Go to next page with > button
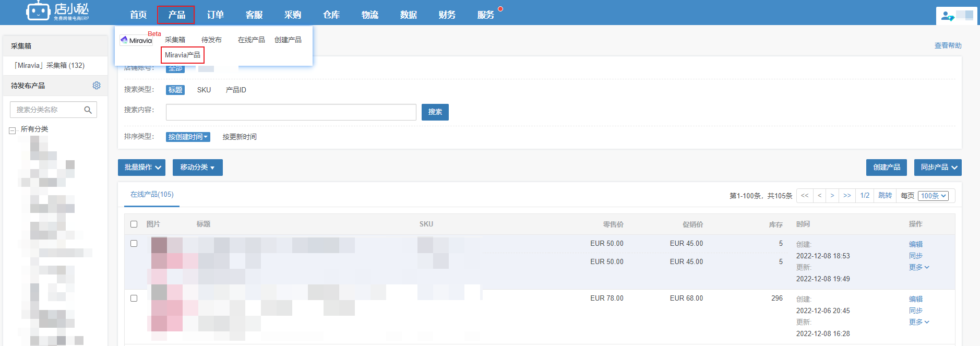The height and width of the screenshot is (346, 980). point(832,196)
